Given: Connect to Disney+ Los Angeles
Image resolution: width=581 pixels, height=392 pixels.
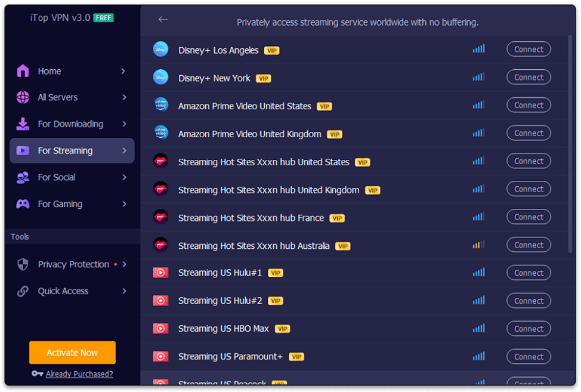Looking at the screenshot, I should [529, 50].
